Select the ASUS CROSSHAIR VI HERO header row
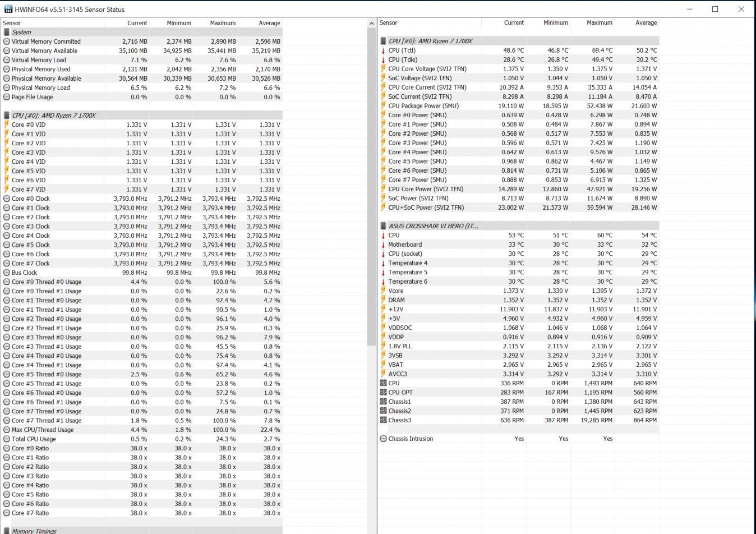Viewport: 756px width, 534px height. pos(519,225)
